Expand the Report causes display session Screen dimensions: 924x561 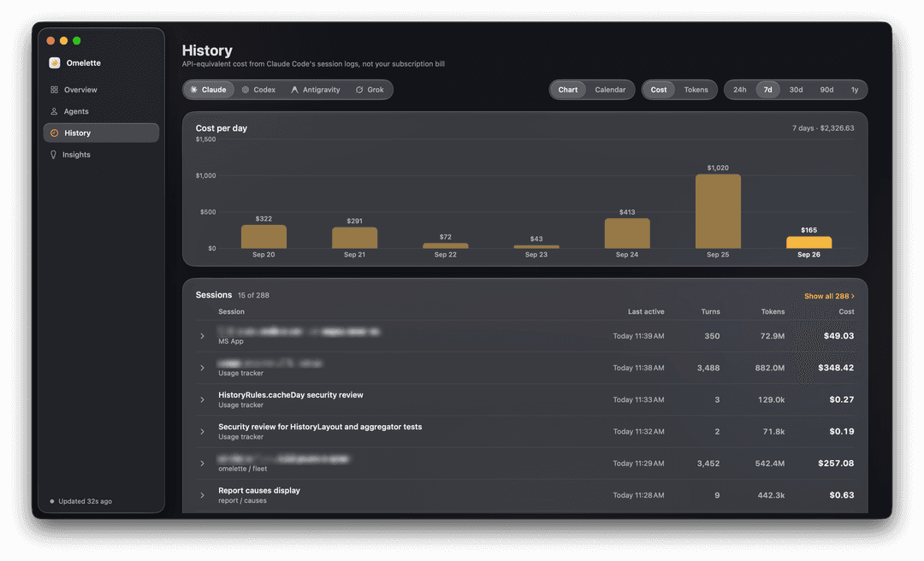click(202, 495)
